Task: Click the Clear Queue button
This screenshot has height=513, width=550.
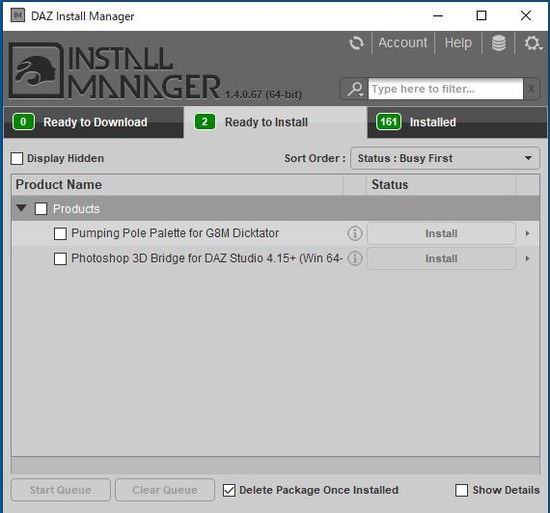Action: pyautogui.click(x=165, y=490)
